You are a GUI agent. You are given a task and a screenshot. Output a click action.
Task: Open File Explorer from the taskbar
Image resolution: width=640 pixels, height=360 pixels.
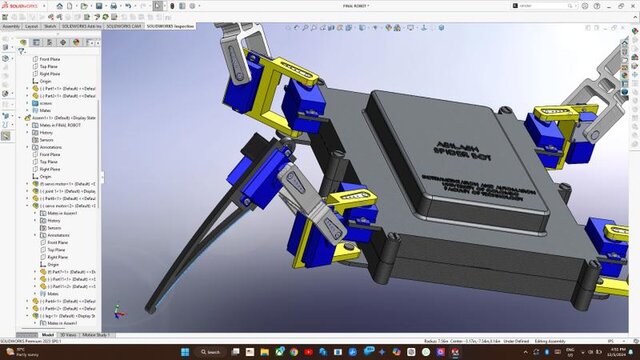[x=264, y=352]
